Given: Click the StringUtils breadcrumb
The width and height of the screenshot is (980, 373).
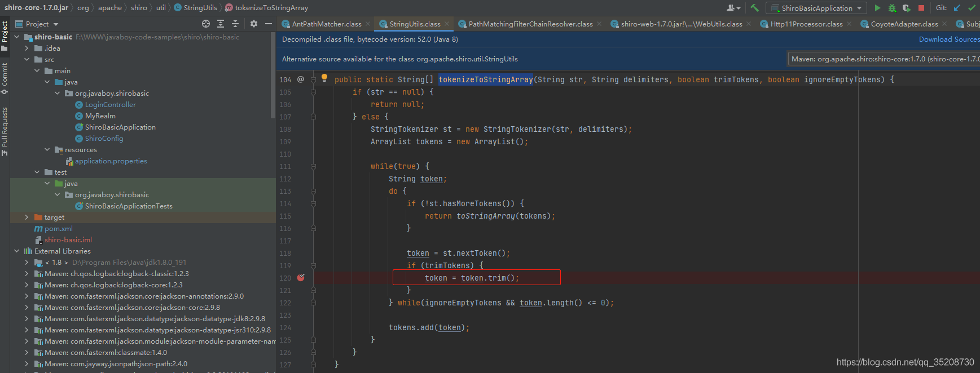Looking at the screenshot, I should click(196, 8).
